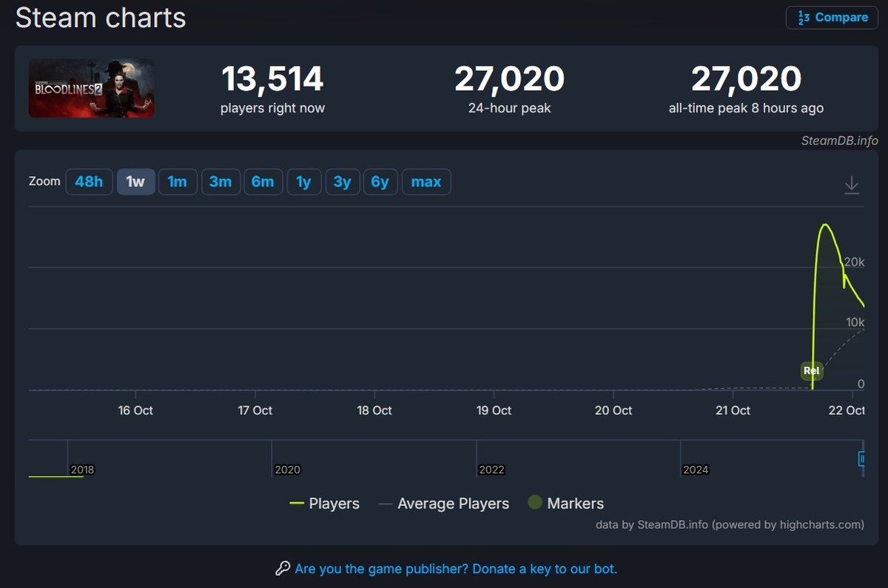
Task: Toggle the Average Players legend series
Action: tap(443, 504)
